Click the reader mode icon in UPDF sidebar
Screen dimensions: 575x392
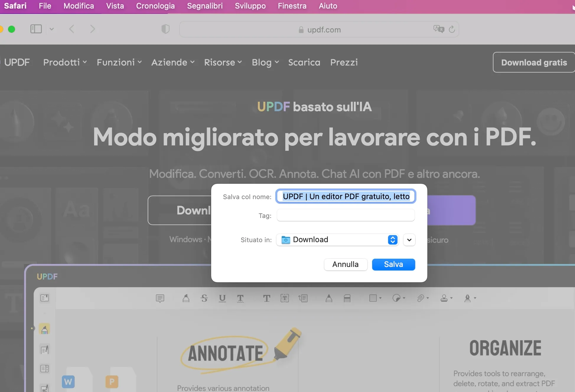pos(45,298)
